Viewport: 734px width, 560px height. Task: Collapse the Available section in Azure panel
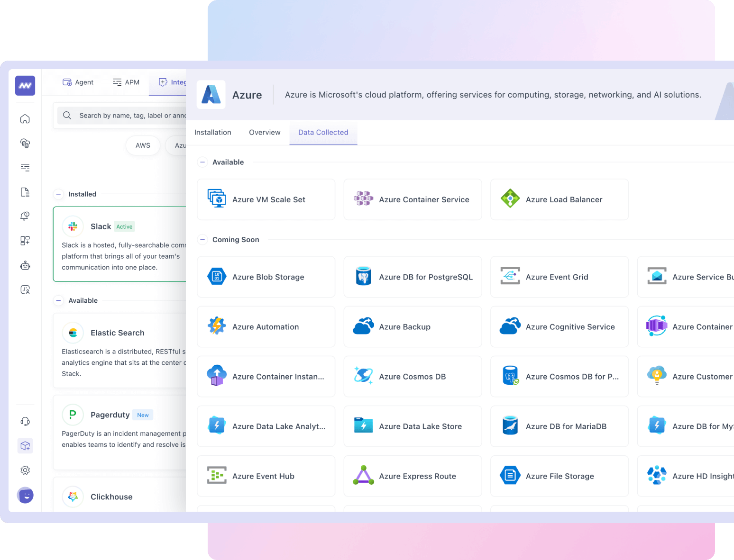click(202, 162)
